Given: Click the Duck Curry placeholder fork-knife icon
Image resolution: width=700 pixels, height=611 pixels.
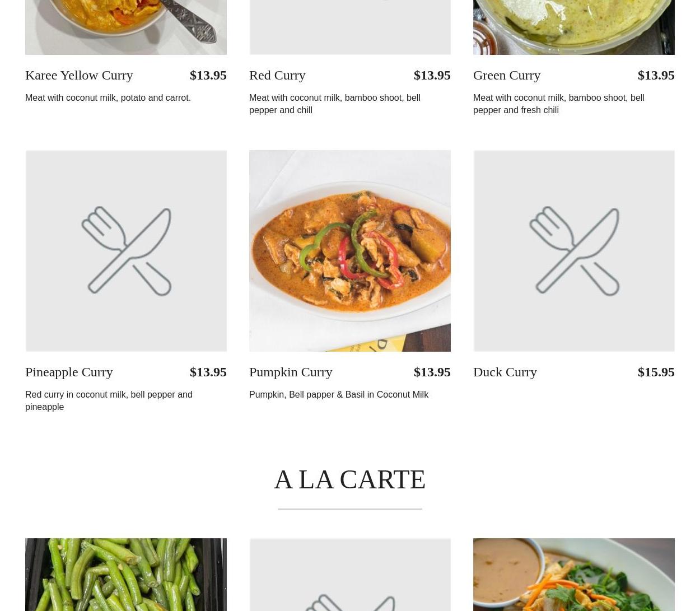Looking at the screenshot, I should pyautogui.click(x=574, y=250).
